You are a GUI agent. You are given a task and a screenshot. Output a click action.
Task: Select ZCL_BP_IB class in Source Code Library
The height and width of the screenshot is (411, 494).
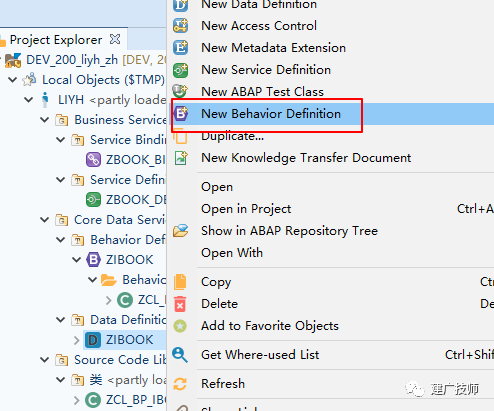coord(135,400)
